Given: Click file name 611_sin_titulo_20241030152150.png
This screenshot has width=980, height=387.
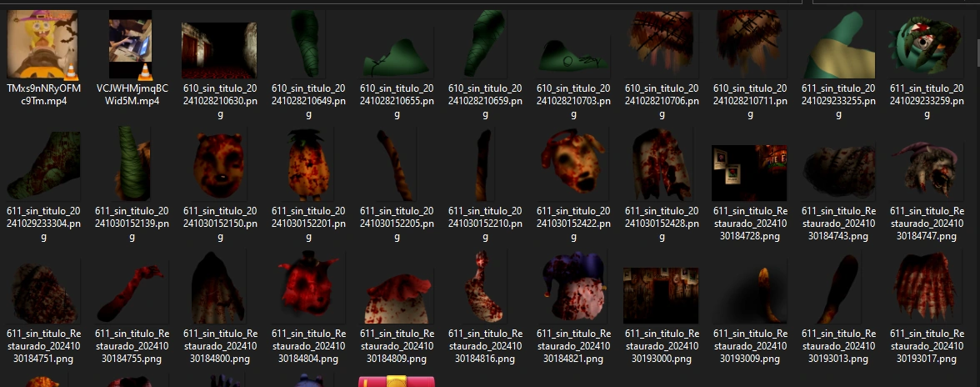Looking at the screenshot, I should [x=220, y=224].
